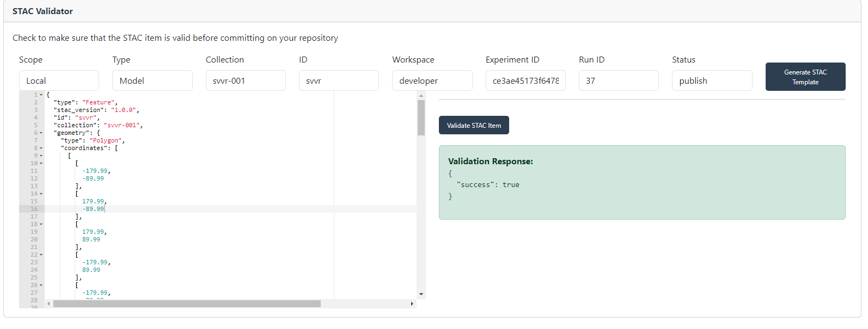Select the Type field showing Model
This screenshot has width=868, height=329.
152,80
